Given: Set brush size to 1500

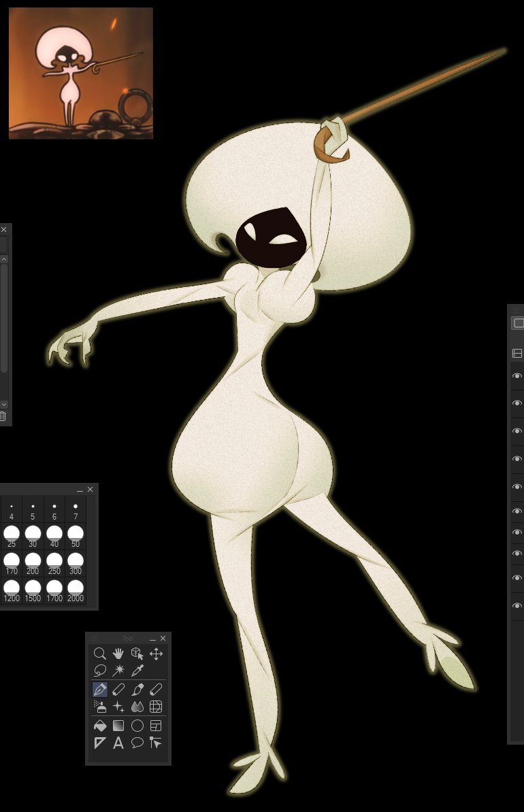Looking at the screenshot, I should point(33,590).
